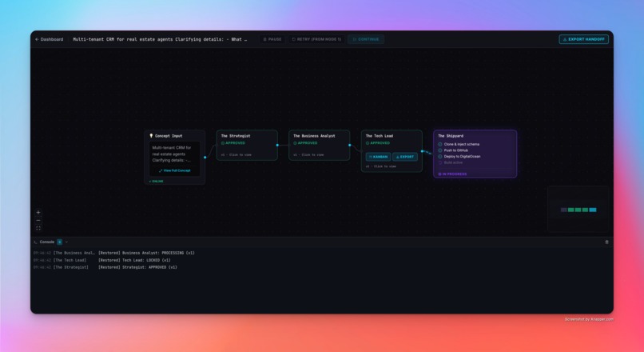
Task: Click Tech Lead 'v1 - Click to view'
Action: [381, 166]
